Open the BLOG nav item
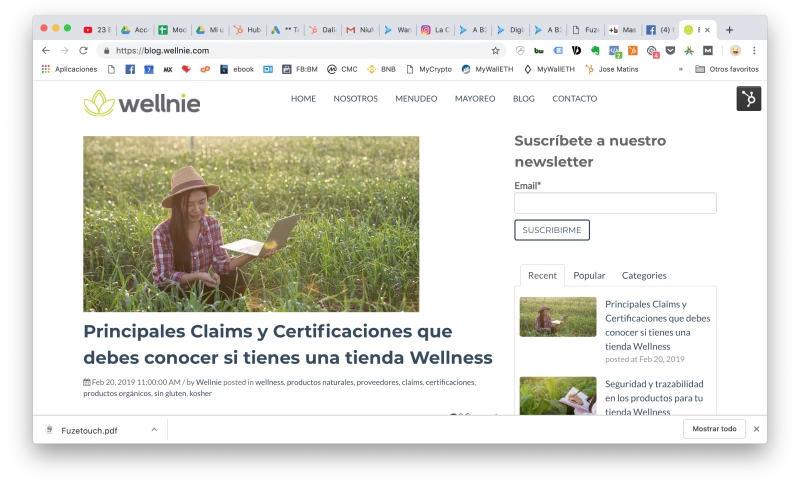 click(523, 98)
